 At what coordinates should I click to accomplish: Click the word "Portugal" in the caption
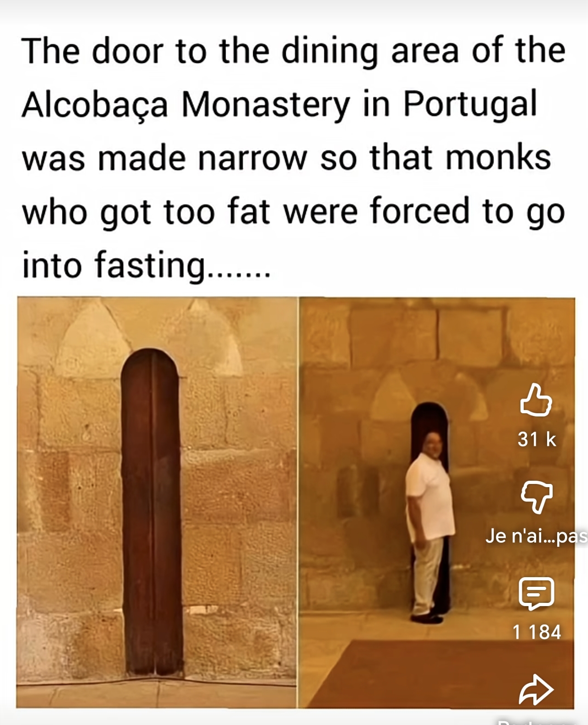pos(470,105)
